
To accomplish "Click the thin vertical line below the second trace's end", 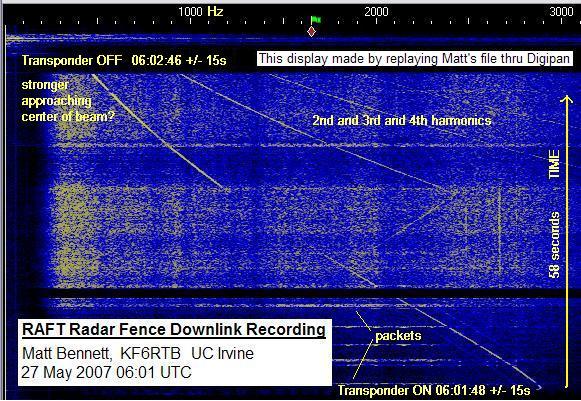I will (x=499, y=232).
